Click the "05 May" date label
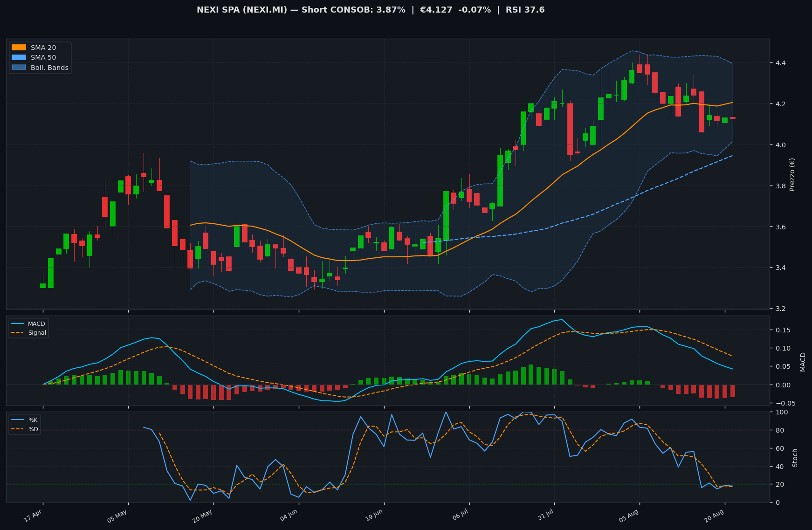Screen dimensions: 812x530 118,516
